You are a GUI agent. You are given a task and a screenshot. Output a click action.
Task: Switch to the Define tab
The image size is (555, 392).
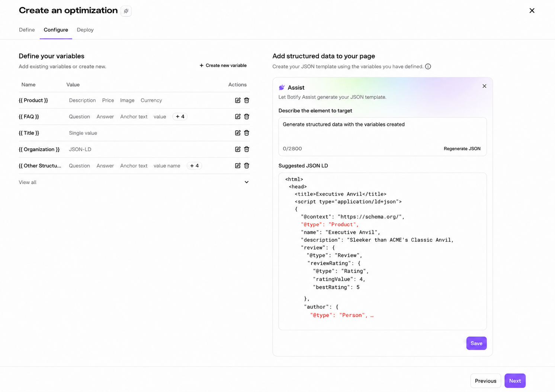(27, 30)
